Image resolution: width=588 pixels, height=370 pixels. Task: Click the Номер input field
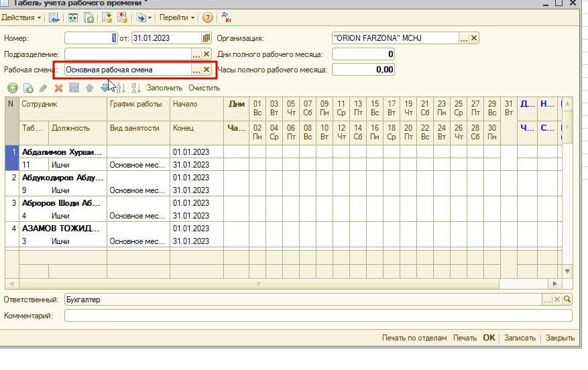(x=91, y=38)
